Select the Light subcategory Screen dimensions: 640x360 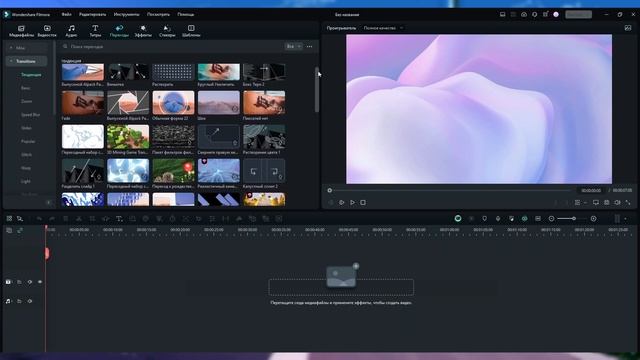26,181
